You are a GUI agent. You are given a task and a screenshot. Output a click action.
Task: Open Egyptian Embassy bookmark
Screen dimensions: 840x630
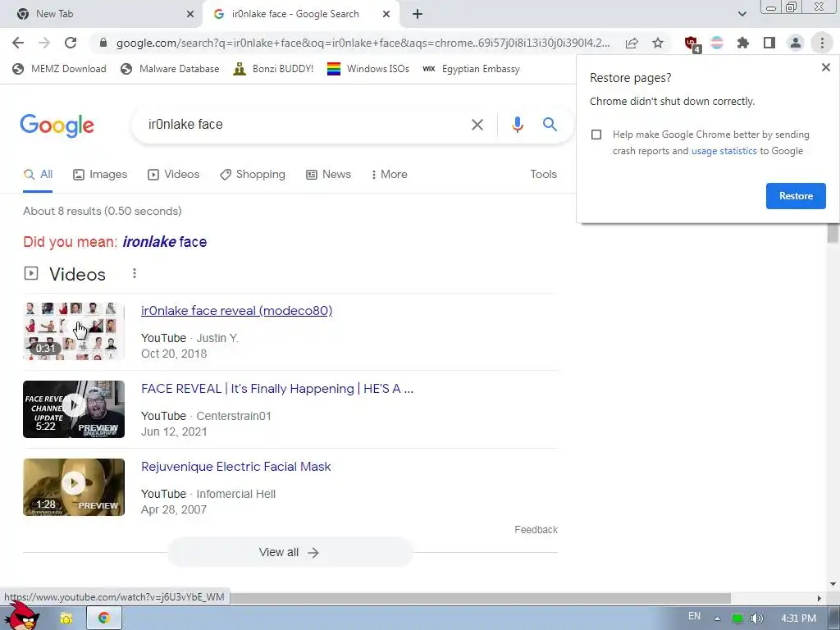pyautogui.click(x=472, y=69)
